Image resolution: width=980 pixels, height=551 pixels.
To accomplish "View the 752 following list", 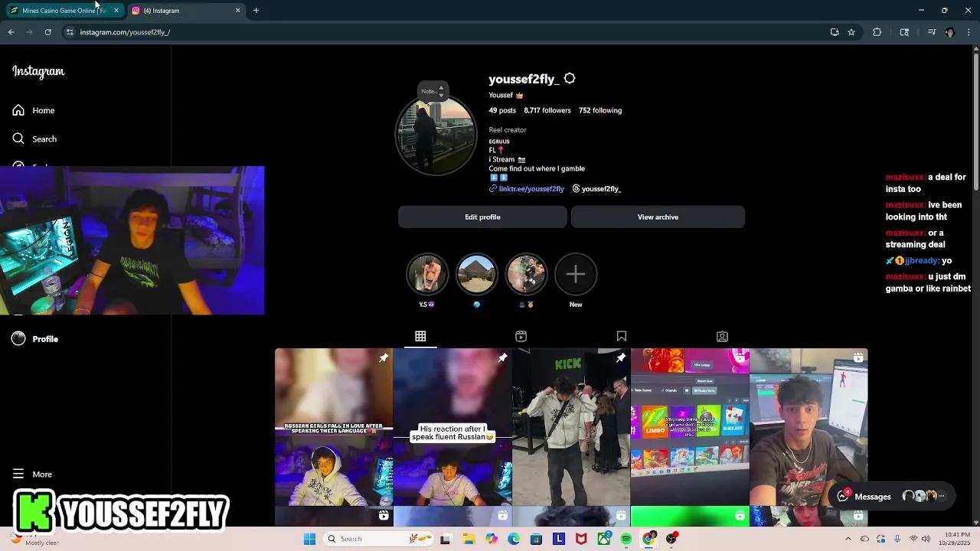I will tap(600, 110).
